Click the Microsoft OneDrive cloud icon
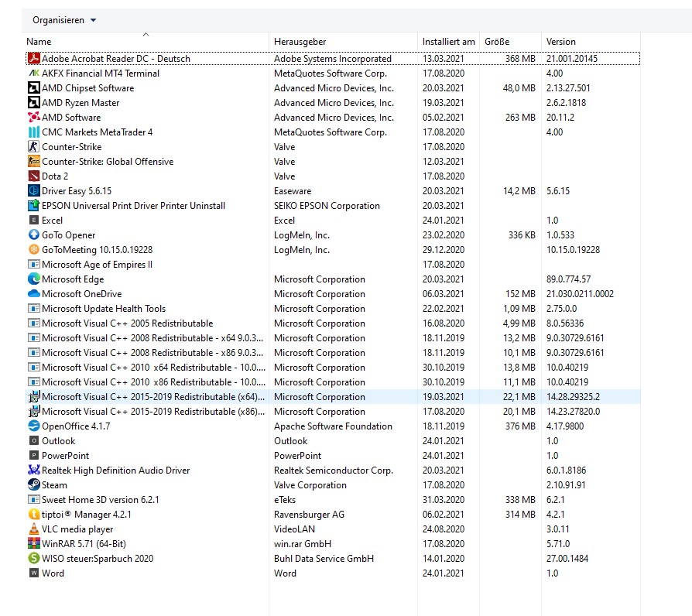The height and width of the screenshot is (616, 692). (33, 294)
